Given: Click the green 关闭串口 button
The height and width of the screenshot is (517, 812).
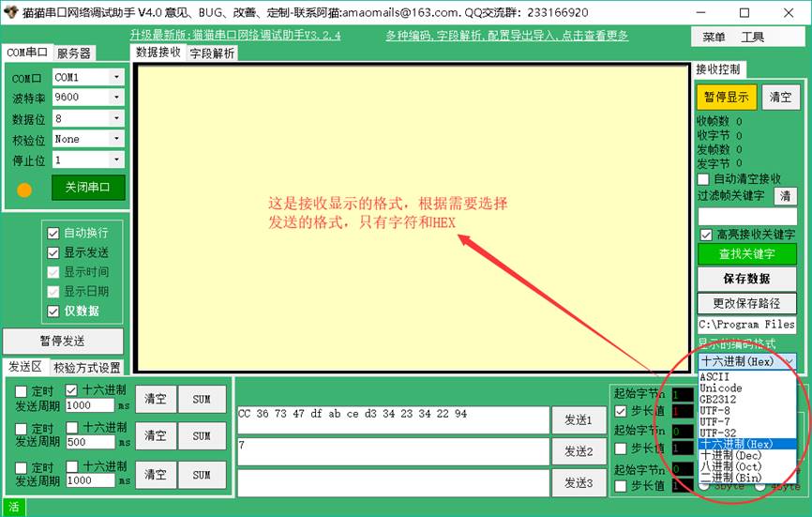Looking at the screenshot, I should click(x=88, y=187).
